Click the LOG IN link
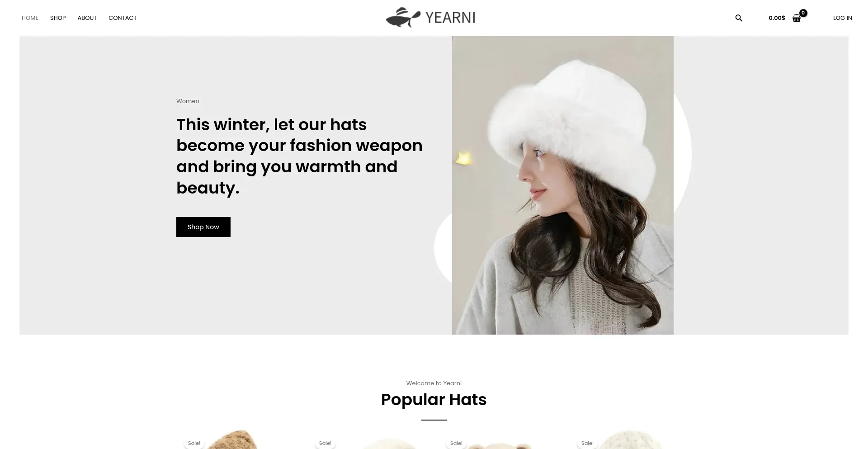This screenshot has width=868, height=449. tap(843, 18)
